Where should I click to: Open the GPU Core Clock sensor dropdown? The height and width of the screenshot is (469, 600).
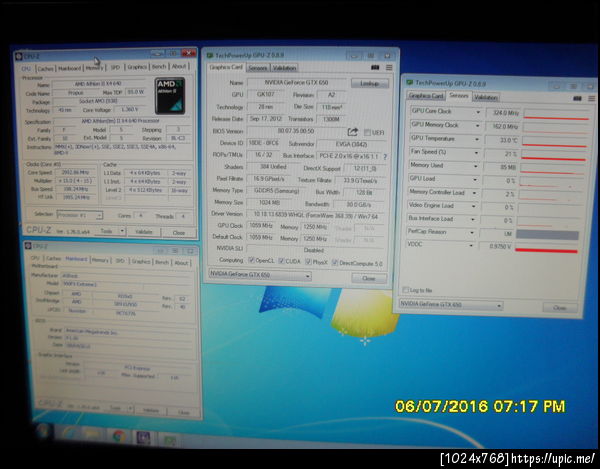(x=478, y=112)
